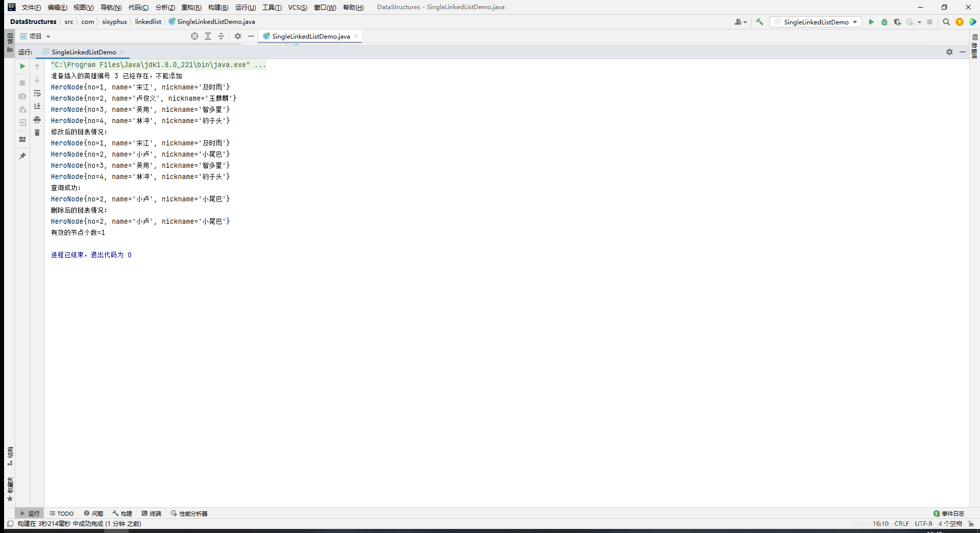Open the 代码(C) menu
Viewport: 980px width, 533px height.
pos(138,7)
